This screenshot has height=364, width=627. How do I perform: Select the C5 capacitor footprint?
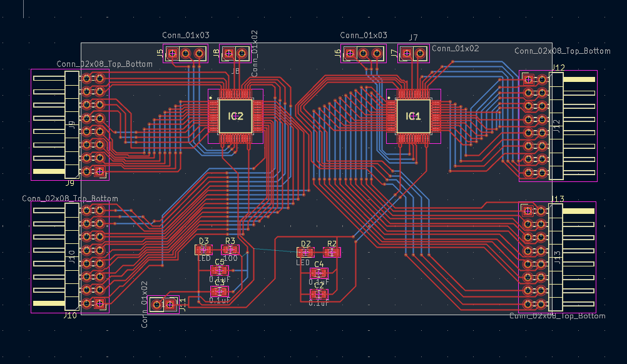coord(220,271)
